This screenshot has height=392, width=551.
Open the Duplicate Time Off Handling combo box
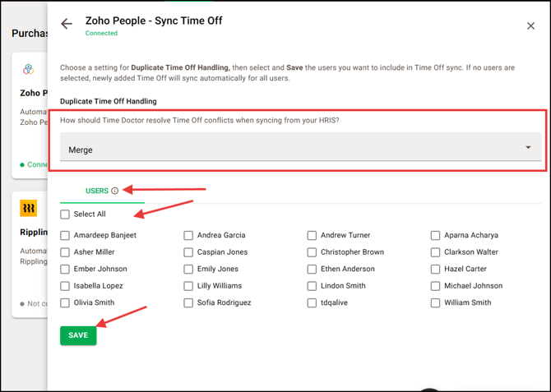tap(300, 150)
